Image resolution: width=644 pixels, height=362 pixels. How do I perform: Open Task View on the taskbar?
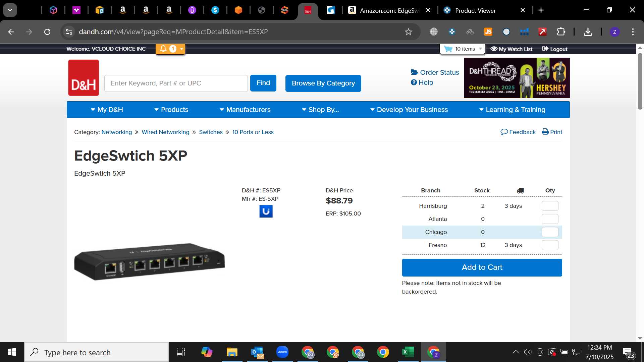tap(181, 352)
